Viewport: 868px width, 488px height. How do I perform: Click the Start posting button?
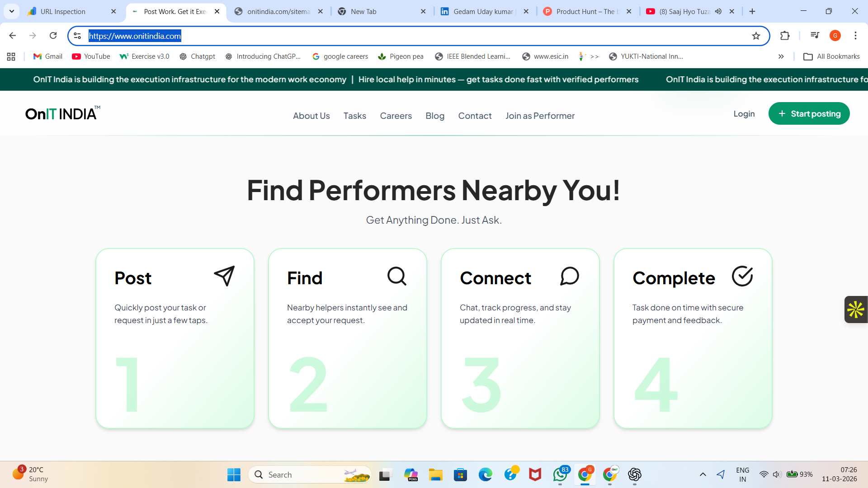[809, 114]
